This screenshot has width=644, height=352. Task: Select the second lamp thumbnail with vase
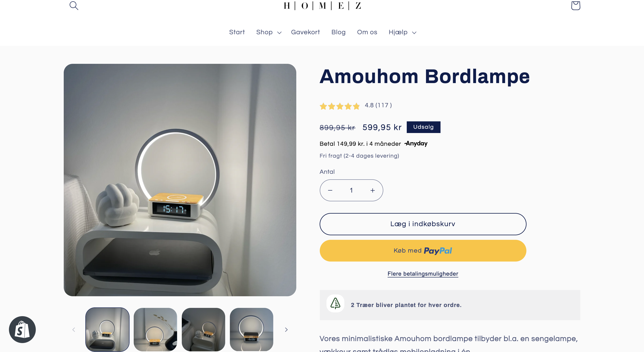[x=155, y=329]
